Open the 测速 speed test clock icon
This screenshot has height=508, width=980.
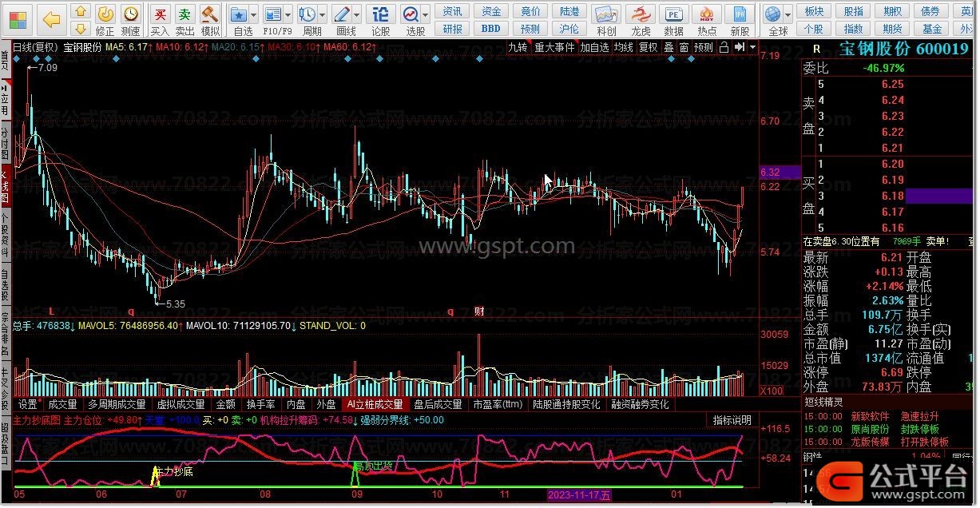click(130, 19)
